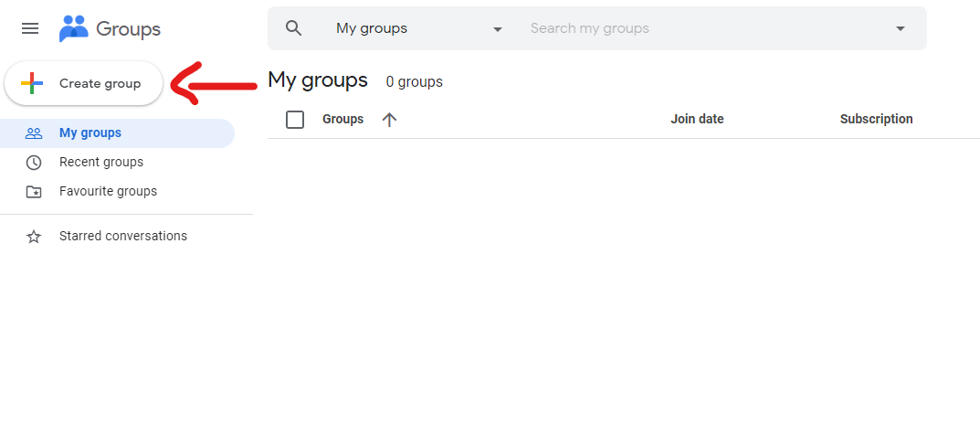Open the hamburger main menu
This screenshot has width=980, height=445.
pos(30,28)
